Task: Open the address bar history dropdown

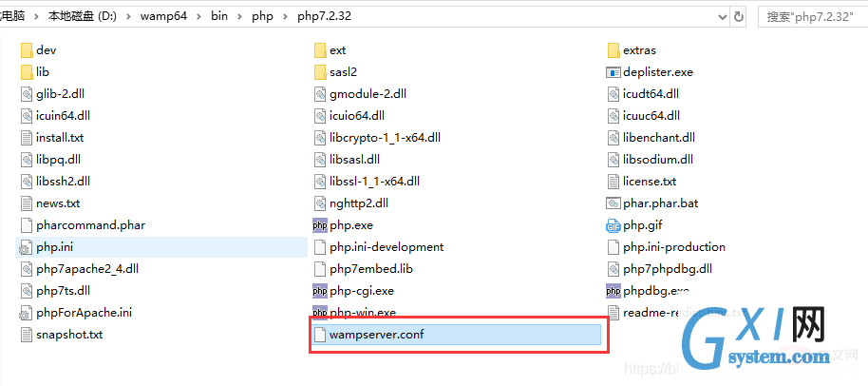Action: point(723,17)
